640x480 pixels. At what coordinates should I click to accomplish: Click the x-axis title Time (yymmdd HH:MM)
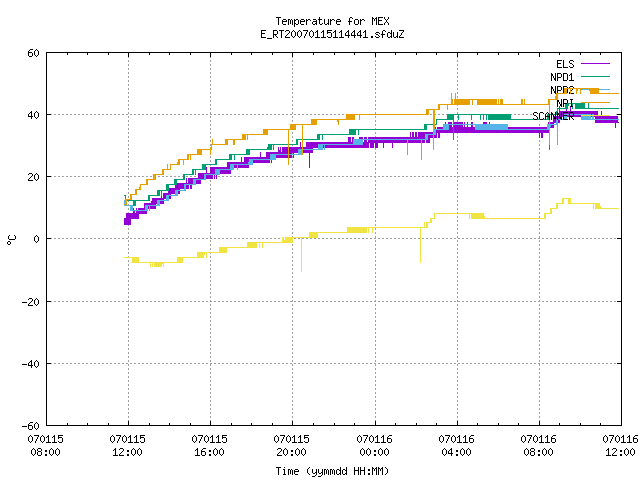(332, 471)
